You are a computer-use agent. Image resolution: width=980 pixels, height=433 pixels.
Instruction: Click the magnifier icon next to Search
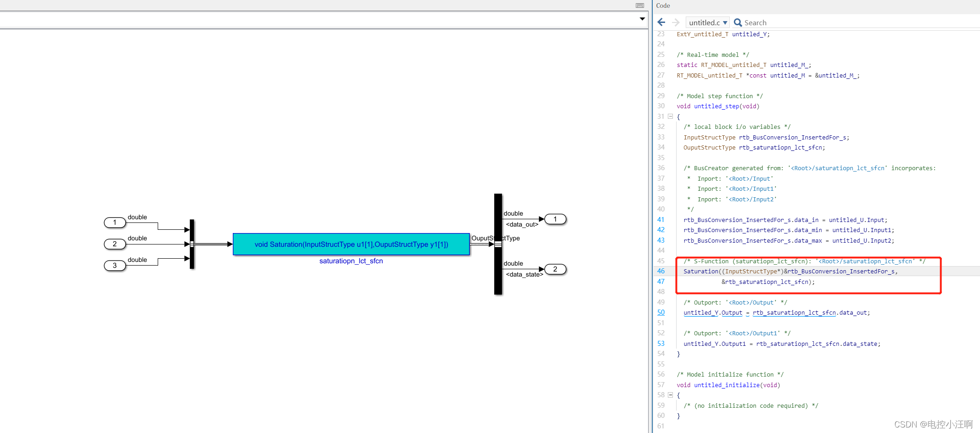738,22
